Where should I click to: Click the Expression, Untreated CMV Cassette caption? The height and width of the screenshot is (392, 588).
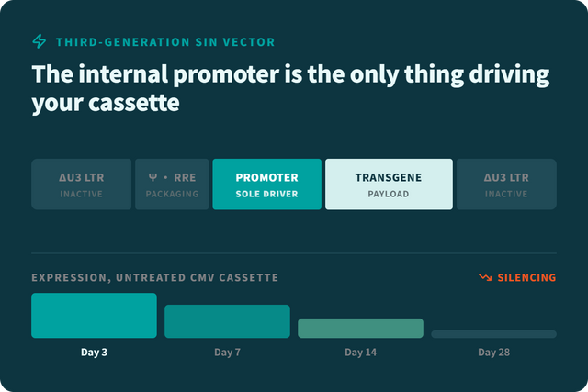click(155, 277)
